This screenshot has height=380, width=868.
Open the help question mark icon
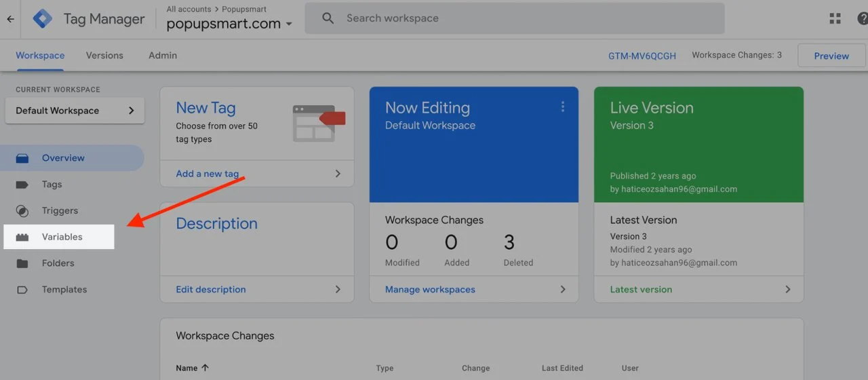pyautogui.click(x=862, y=19)
